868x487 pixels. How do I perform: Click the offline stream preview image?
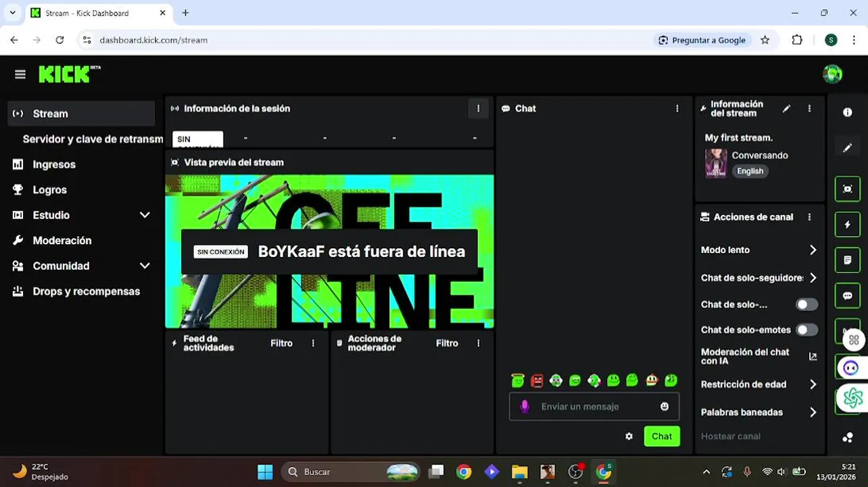point(329,252)
